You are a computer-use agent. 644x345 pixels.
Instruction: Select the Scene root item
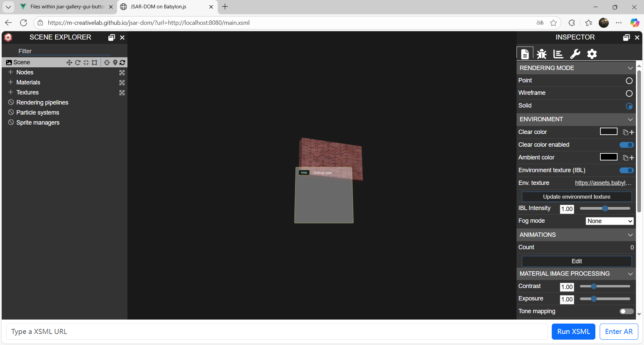(22, 62)
